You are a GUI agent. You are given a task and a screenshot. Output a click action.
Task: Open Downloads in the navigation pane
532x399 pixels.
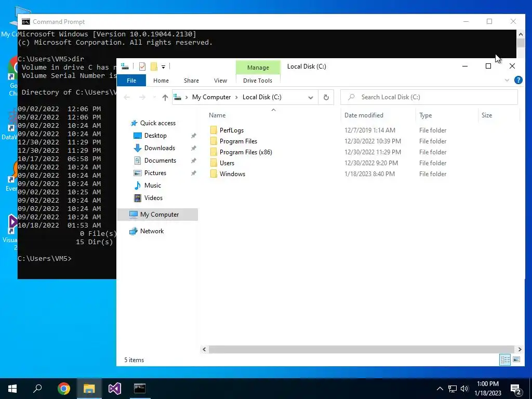159,148
